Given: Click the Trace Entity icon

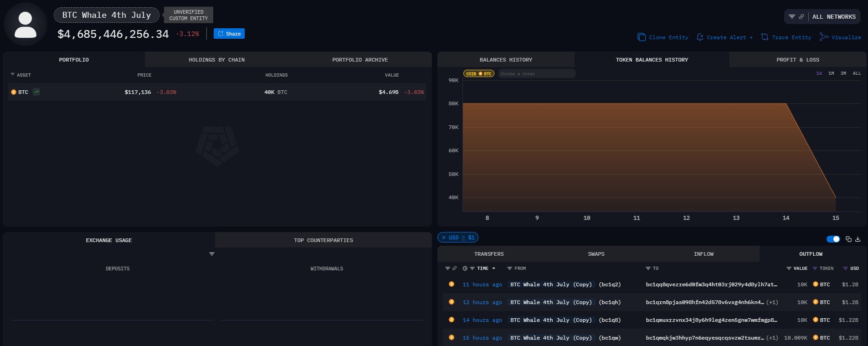Looking at the screenshot, I should (x=765, y=37).
